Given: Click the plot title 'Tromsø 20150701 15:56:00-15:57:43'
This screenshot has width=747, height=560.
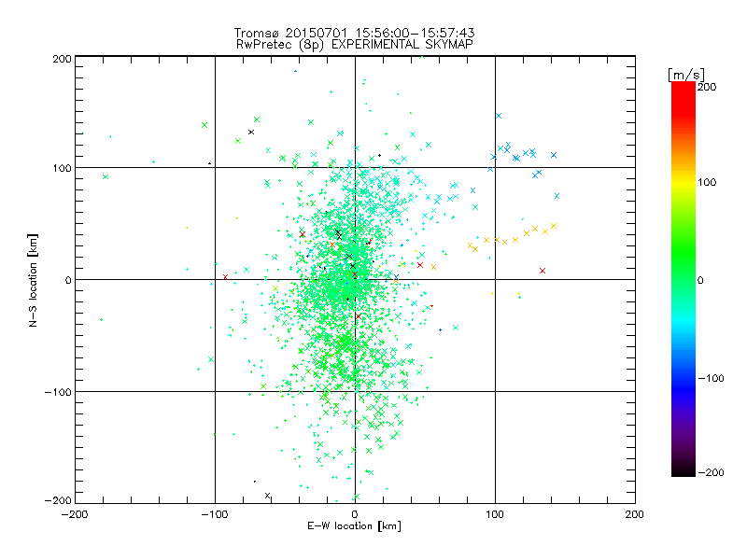Looking at the screenshot, I should 354,33.
